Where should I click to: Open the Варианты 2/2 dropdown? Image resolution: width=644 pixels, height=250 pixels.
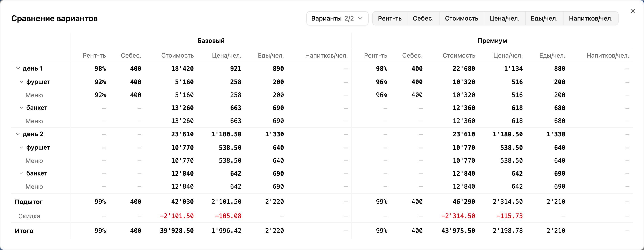[337, 18]
